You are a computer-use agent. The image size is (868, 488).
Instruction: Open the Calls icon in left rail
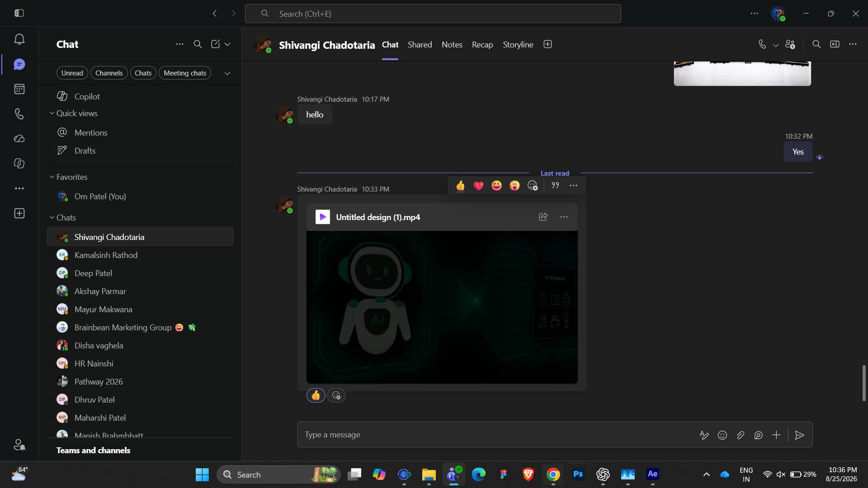[x=19, y=114]
